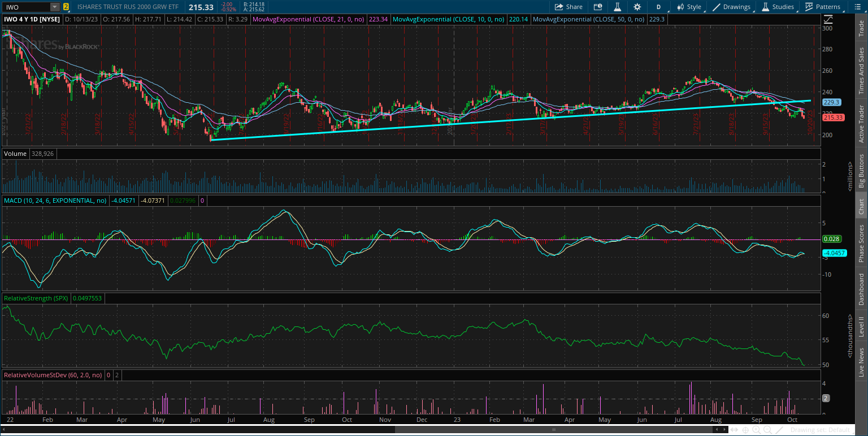Image resolution: width=868 pixels, height=436 pixels.
Task: Click the 2 threshold marker in RelativeVolumeStDev panel
Action: (826, 398)
